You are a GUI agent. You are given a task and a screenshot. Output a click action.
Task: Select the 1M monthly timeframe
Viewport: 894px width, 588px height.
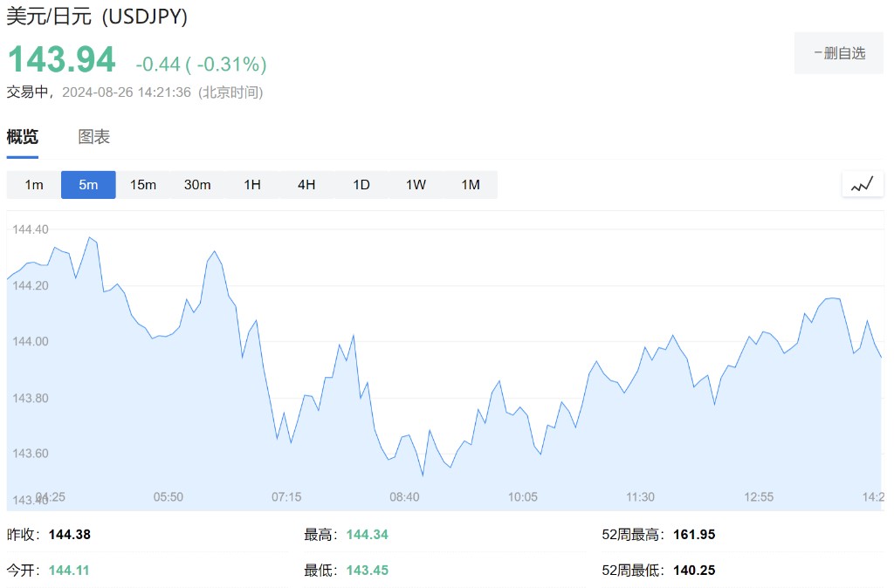tap(471, 185)
